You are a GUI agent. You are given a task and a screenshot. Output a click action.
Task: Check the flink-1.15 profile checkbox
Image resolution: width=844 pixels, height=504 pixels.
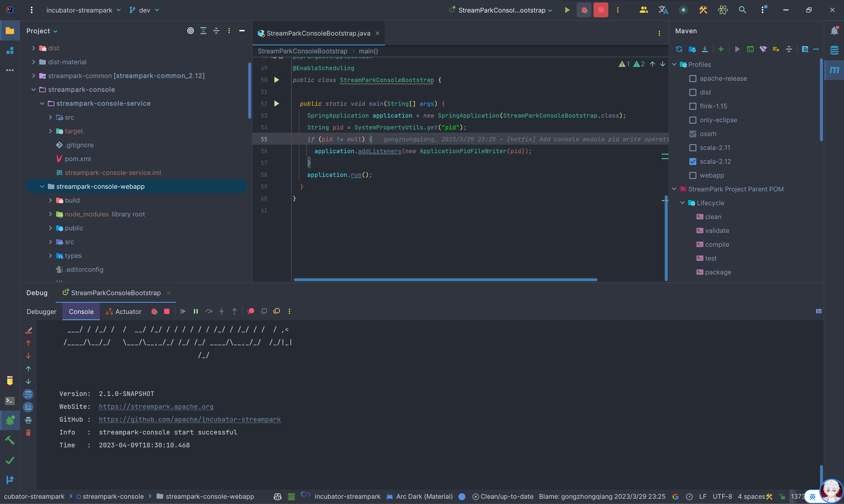pos(693,106)
